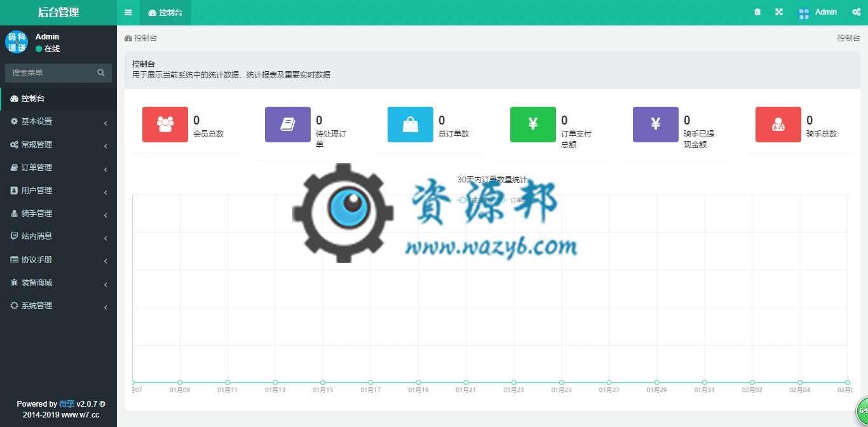The height and width of the screenshot is (427, 868).
Task: Expand 用户管理 using its chevron arrow
Action: click(x=105, y=192)
